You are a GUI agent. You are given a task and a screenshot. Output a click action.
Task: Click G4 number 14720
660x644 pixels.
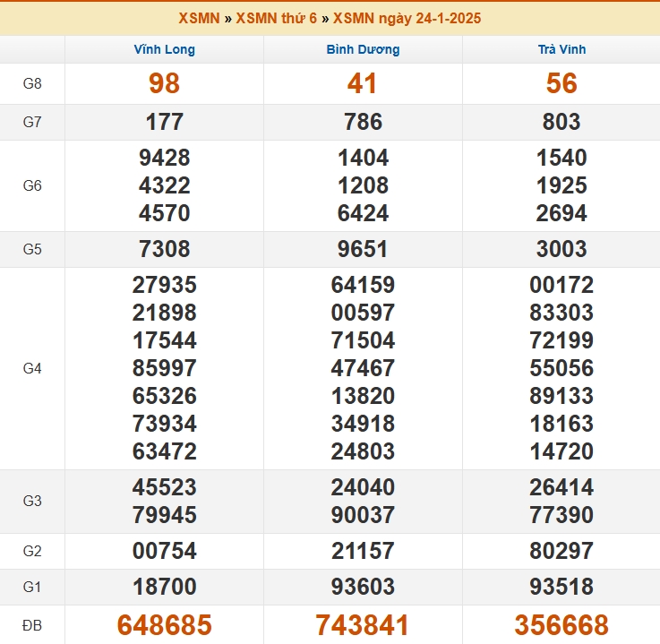[x=561, y=451]
